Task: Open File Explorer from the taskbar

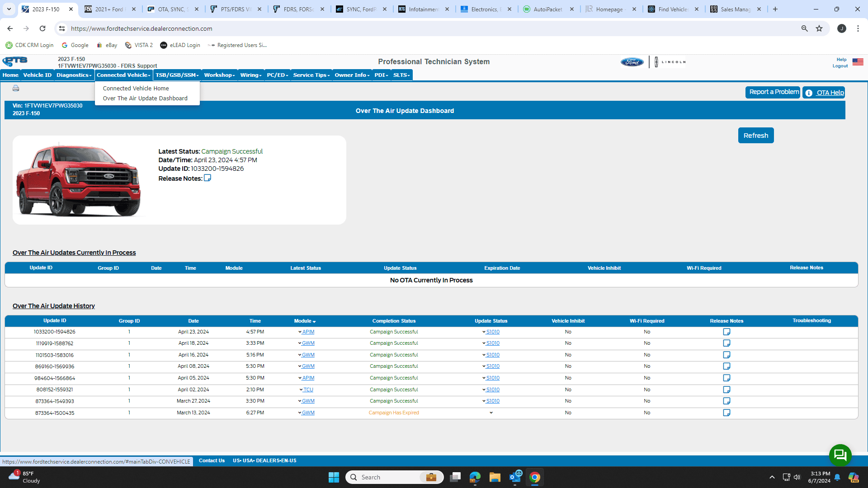Action: pyautogui.click(x=495, y=478)
